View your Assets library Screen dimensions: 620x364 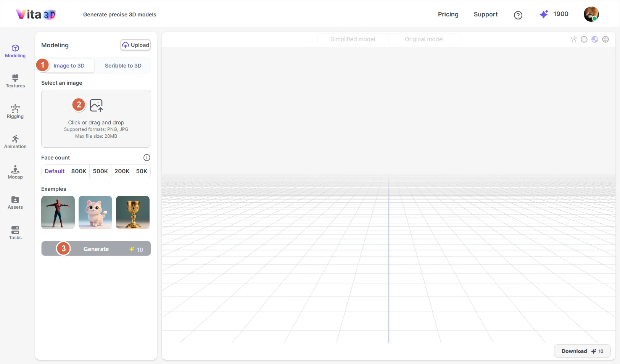tap(15, 203)
